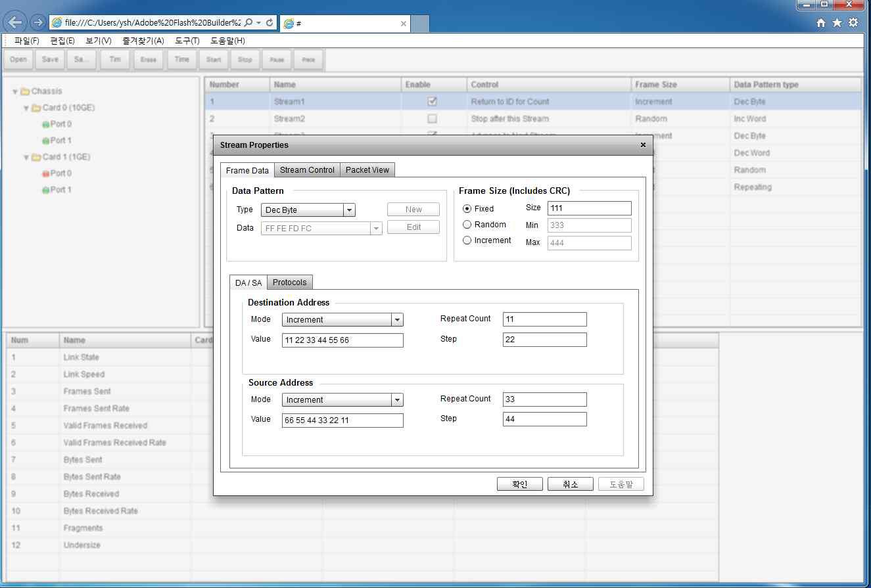Open the Data Pattern Data combo box
This screenshot has width=871, height=588.
tap(377, 229)
